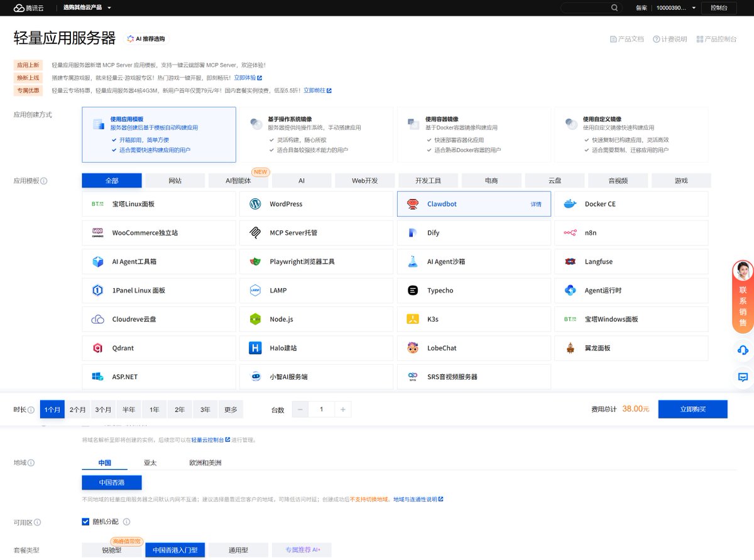Select the n8n template icon
Screen dimensions: 754x560
[570, 233]
